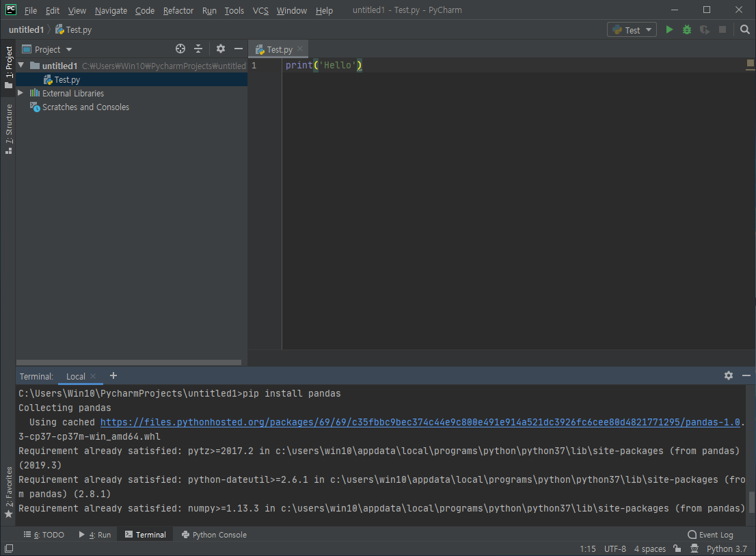Click line number 1 in editor gutter
The width and height of the screenshot is (756, 556).
(254, 65)
